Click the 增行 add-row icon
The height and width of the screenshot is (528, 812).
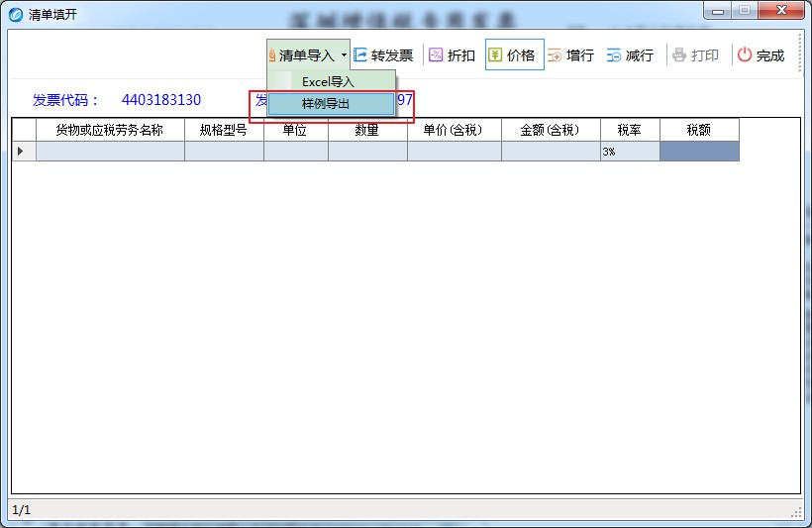[555, 54]
